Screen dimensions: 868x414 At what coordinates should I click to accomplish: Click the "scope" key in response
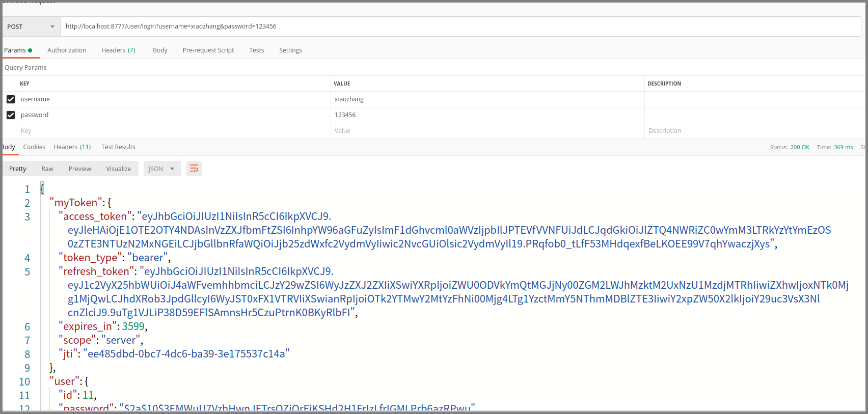(77, 340)
